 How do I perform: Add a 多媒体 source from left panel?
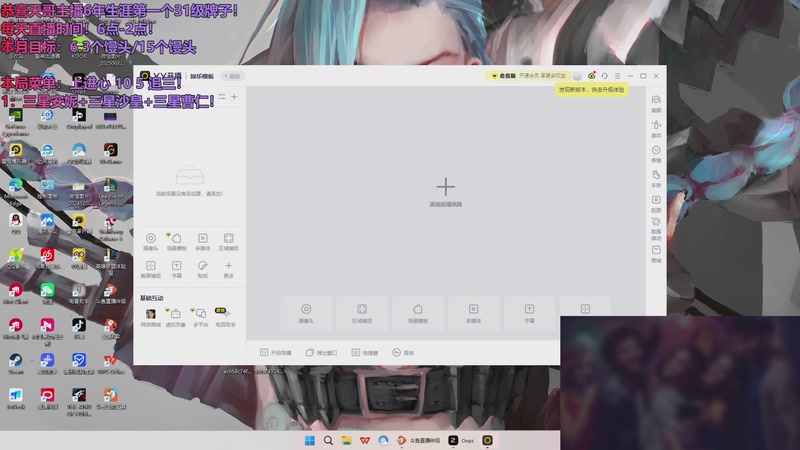pos(203,241)
